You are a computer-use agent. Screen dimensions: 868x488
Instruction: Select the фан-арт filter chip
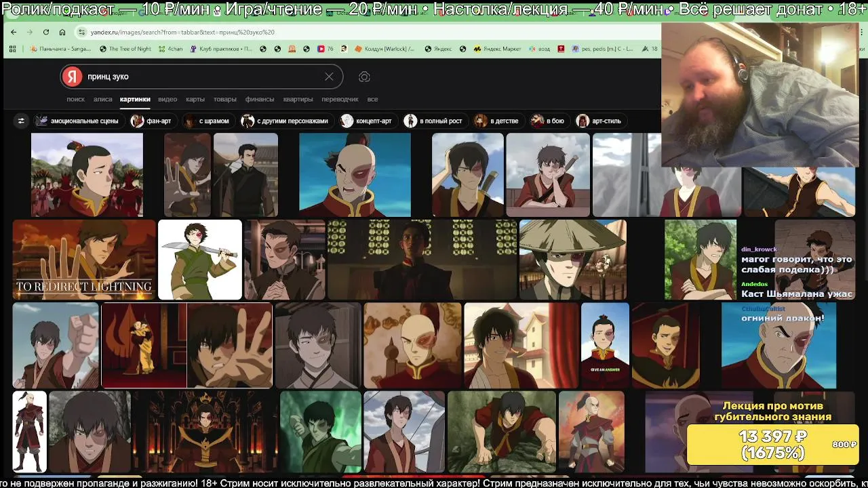[x=152, y=121]
